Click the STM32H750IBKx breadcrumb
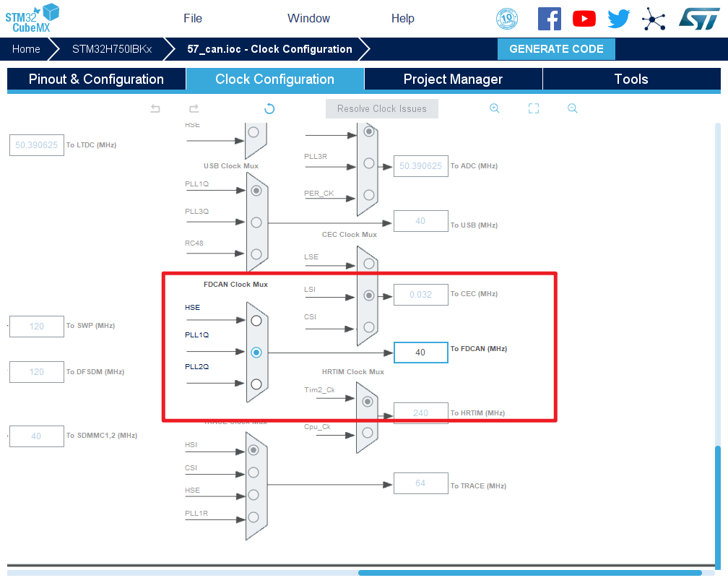Viewport: 728px width, 583px height. (112, 49)
